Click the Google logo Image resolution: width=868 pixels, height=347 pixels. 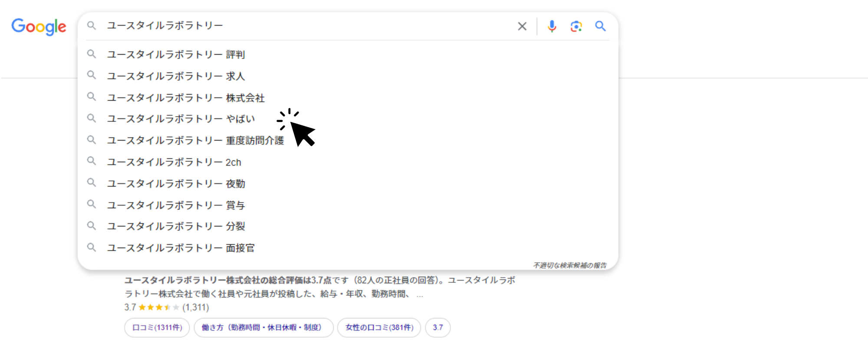pyautogui.click(x=39, y=27)
